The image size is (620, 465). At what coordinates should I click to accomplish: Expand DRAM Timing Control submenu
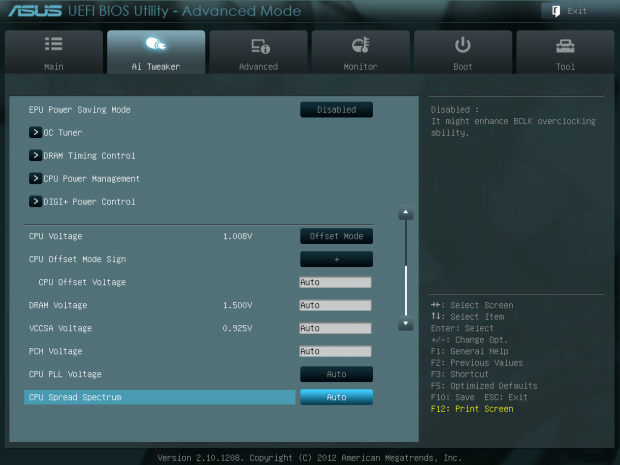pyautogui.click(x=35, y=156)
